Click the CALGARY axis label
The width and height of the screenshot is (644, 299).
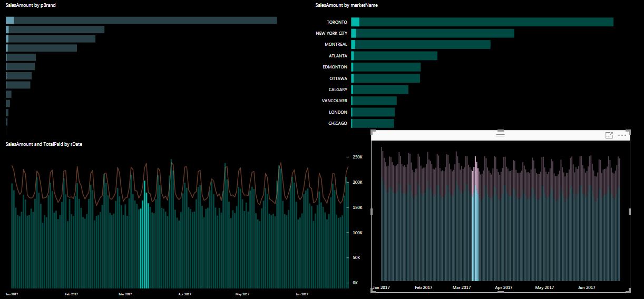338,89
